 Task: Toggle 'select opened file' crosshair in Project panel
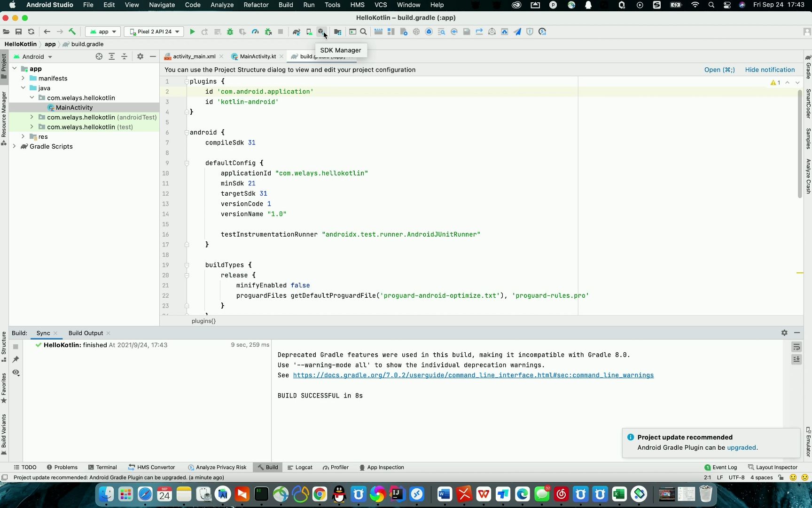tap(99, 56)
